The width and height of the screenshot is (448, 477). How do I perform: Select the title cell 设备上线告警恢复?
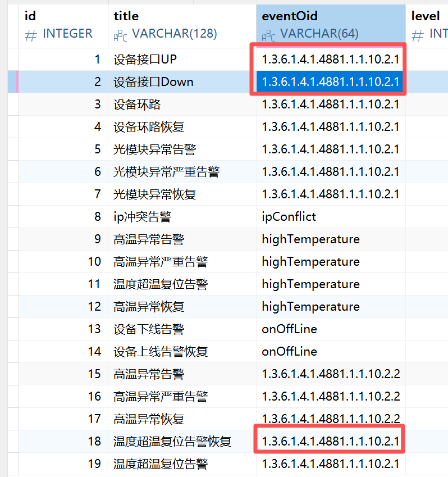click(160, 352)
